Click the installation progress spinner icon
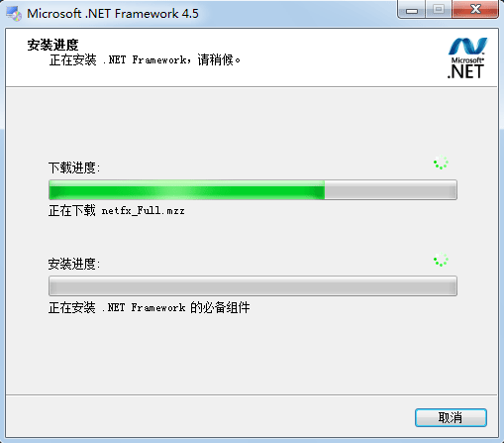 click(441, 260)
